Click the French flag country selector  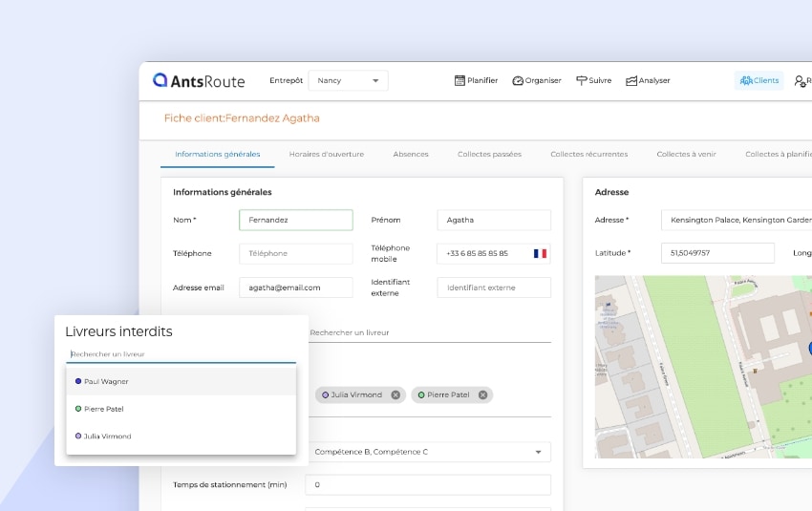(540, 254)
